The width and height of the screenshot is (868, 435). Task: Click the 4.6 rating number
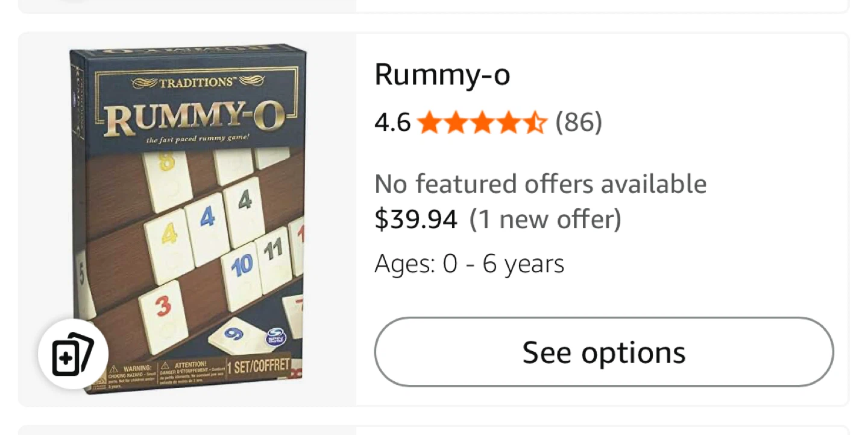tap(392, 123)
